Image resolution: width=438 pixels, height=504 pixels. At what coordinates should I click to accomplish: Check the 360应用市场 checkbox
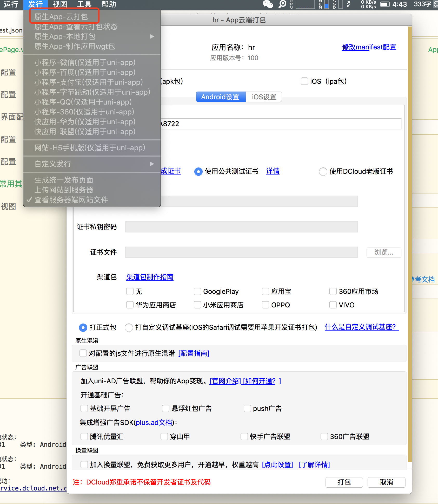[x=333, y=291]
